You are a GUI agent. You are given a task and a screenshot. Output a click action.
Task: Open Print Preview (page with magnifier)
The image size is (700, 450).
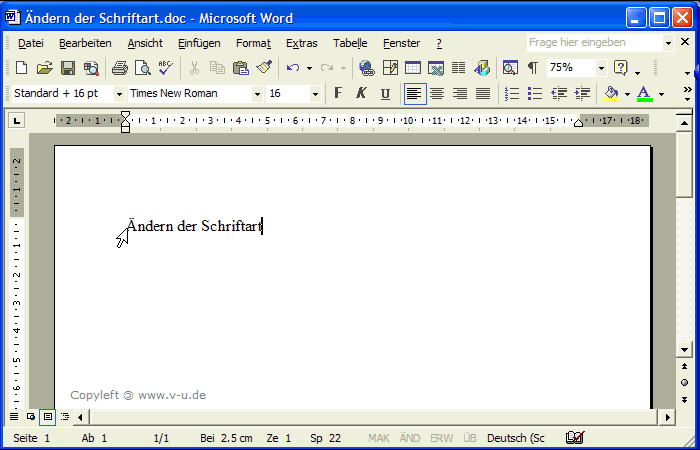(143, 68)
